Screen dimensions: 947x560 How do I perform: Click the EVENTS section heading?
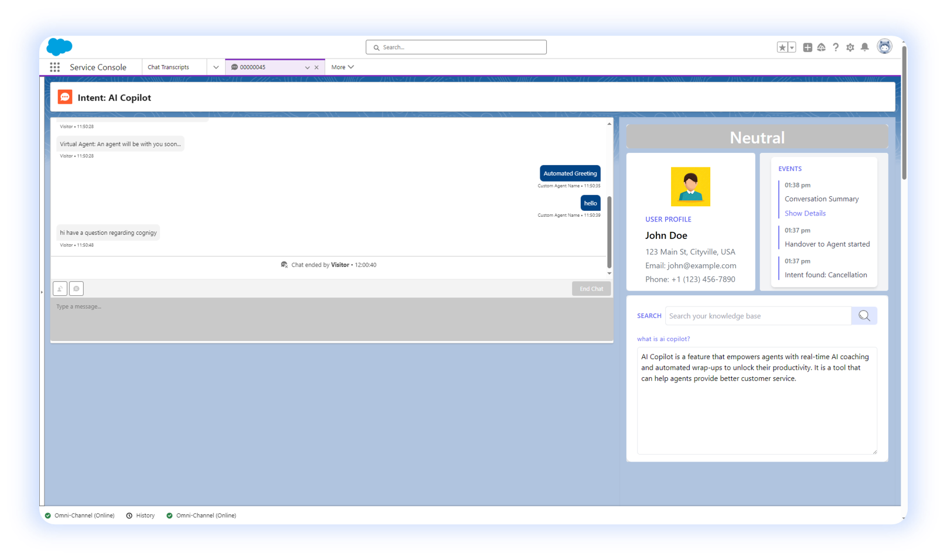tap(790, 169)
